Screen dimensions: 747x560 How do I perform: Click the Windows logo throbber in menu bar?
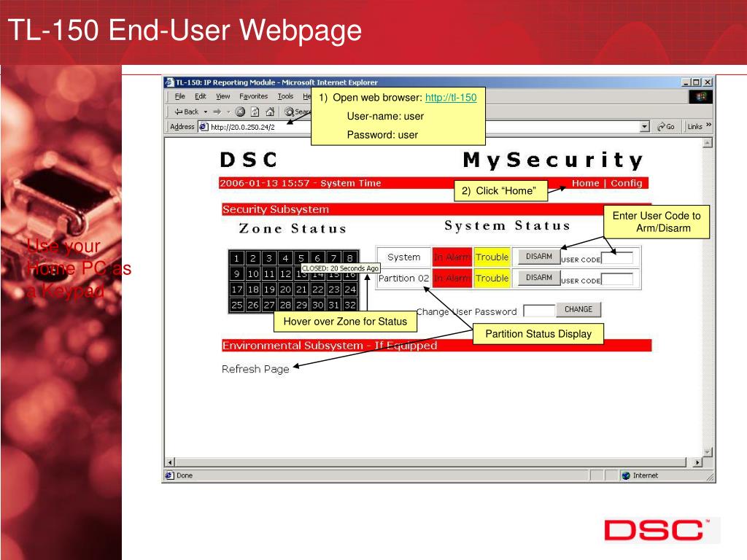[701, 97]
